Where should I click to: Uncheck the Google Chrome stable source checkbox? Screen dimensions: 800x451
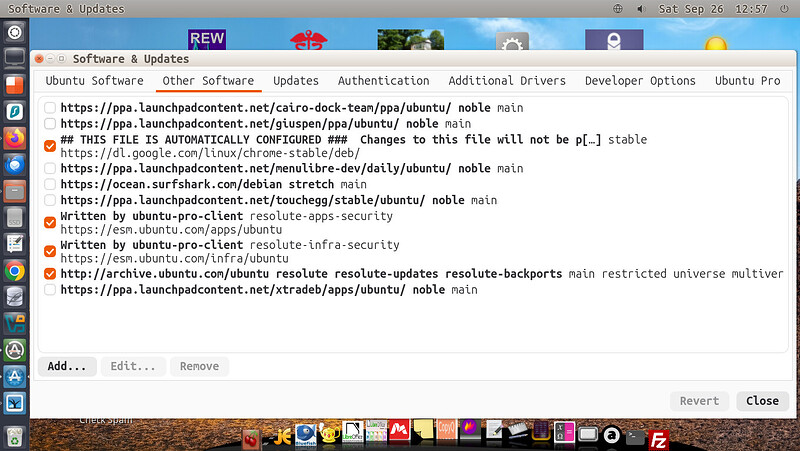[49, 146]
